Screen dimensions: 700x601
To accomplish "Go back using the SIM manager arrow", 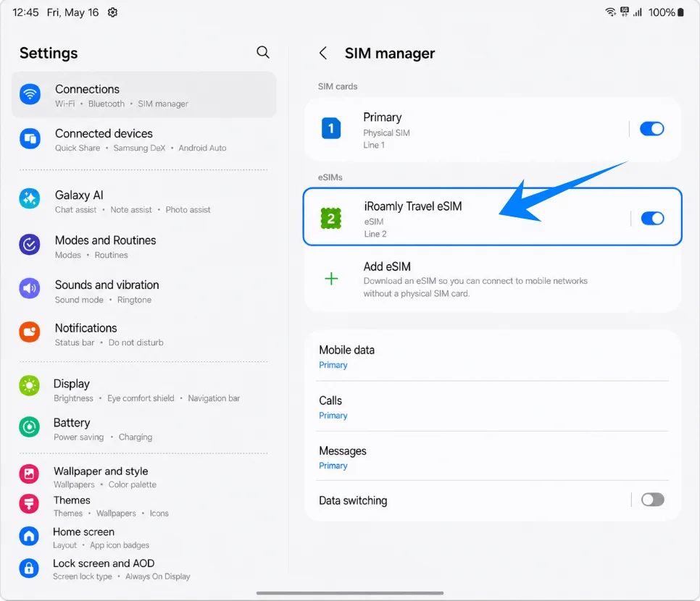I will tap(323, 53).
